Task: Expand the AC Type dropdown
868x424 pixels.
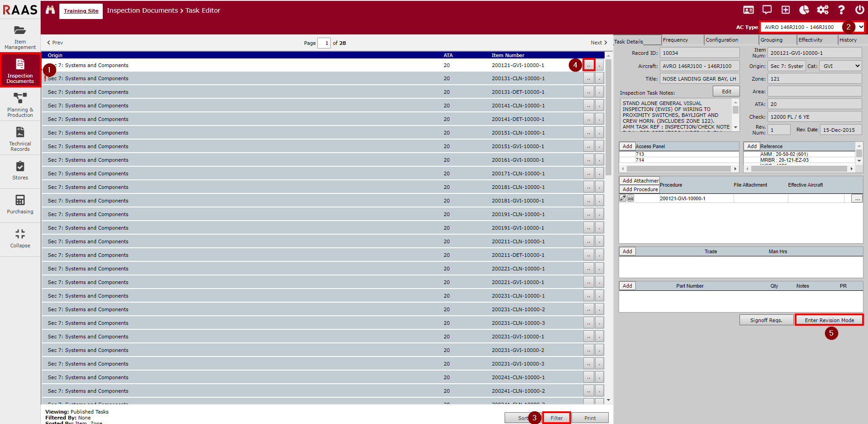Action: tap(860, 27)
